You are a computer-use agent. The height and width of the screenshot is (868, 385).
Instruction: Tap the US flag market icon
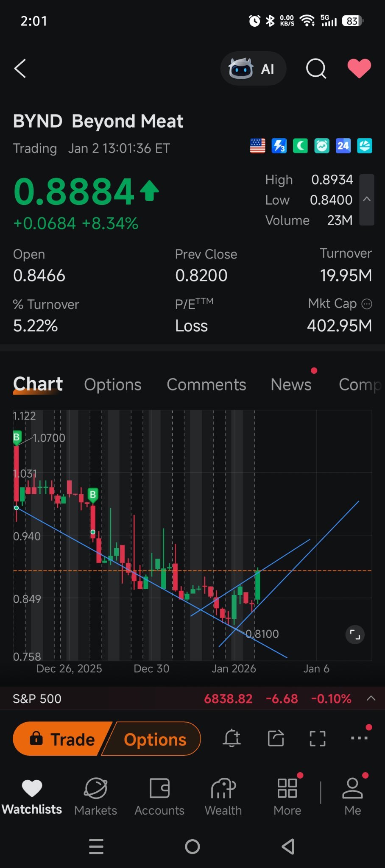(x=258, y=146)
